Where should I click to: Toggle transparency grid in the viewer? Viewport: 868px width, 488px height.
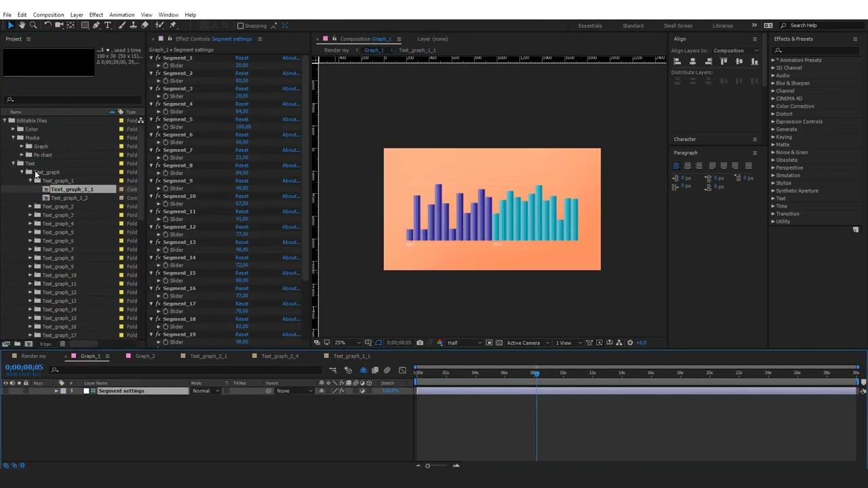[499, 343]
